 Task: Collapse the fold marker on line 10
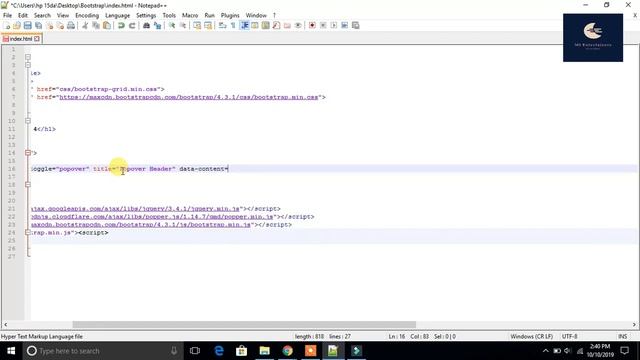[28, 121]
